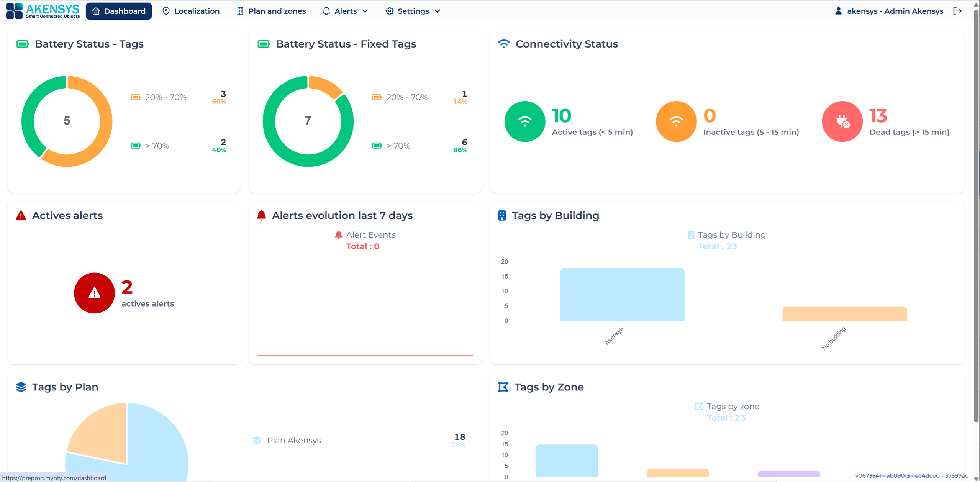The image size is (980, 482).
Task: Click the center number 7 in Fixed Tags donut
Action: coord(308,121)
